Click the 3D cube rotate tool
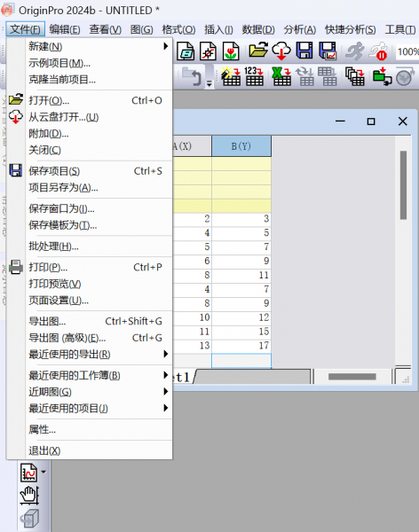This screenshot has height=532, width=419. tap(30, 518)
